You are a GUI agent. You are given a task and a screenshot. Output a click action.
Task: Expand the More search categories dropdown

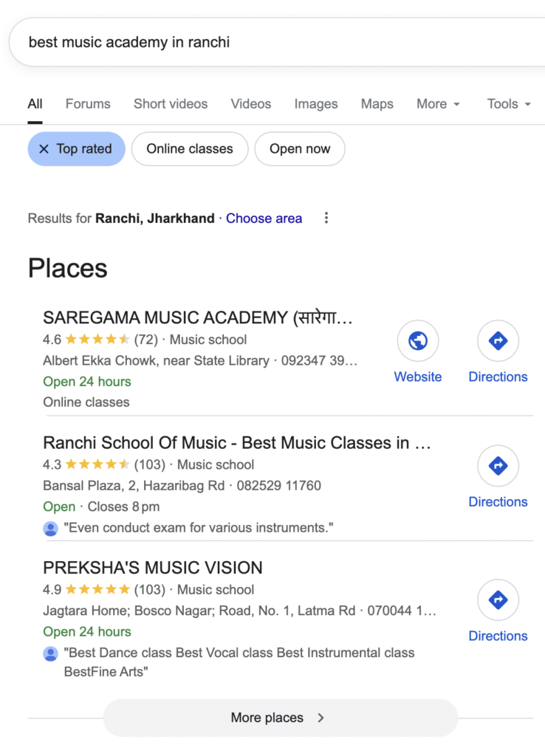coord(438,104)
